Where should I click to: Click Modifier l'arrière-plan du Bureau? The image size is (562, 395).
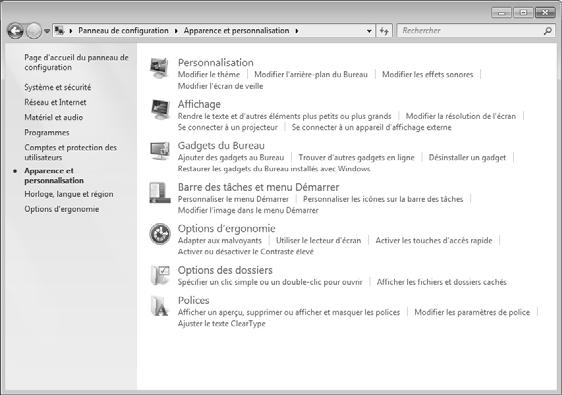pyautogui.click(x=311, y=75)
